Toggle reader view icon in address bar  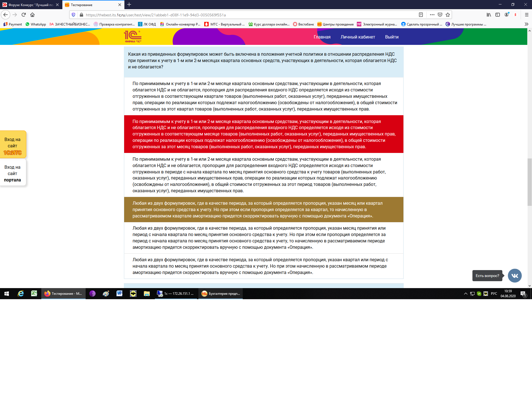pyautogui.click(x=421, y=15)
